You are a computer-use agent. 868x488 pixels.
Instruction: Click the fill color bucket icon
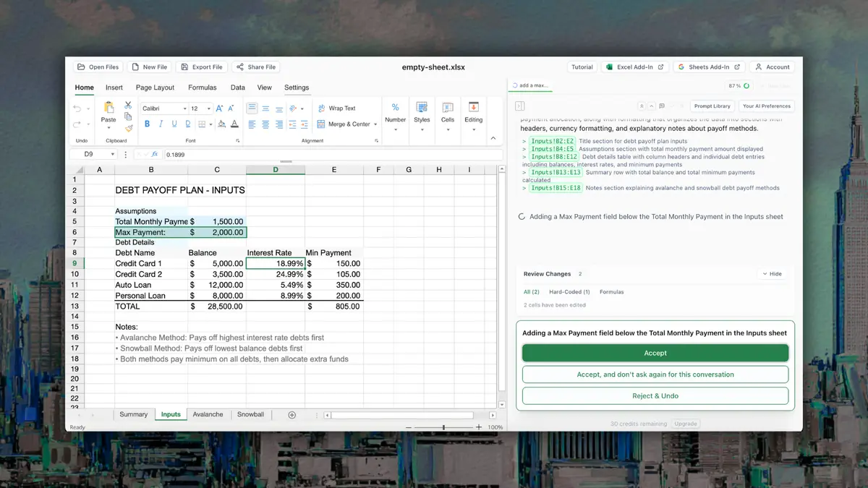click(x=222, y=124)
